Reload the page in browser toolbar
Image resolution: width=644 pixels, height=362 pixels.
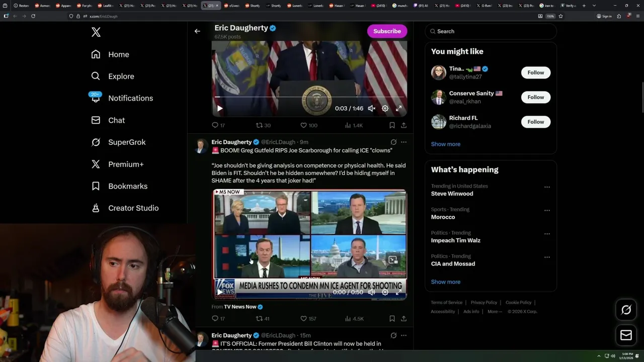tap(33, 16)
